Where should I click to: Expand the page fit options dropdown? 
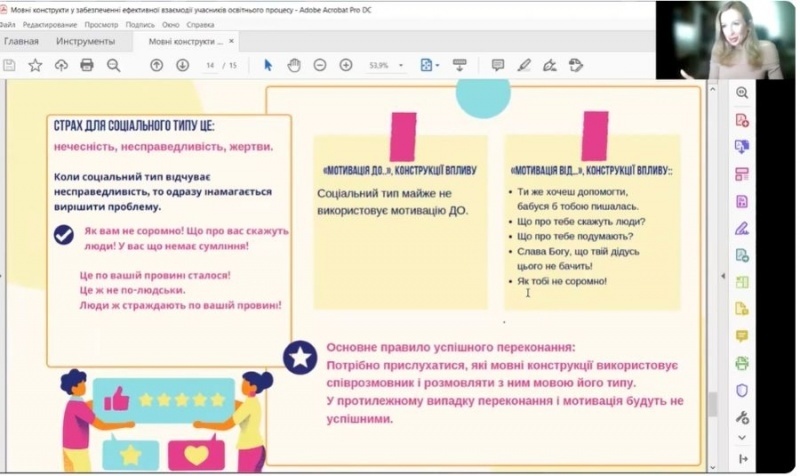437,66
